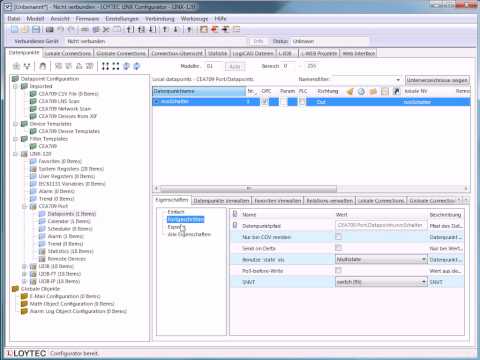The image size is (480, 360).
Task: Click the broom icon in the datapoint table header
Action: (x=350, y=91)
